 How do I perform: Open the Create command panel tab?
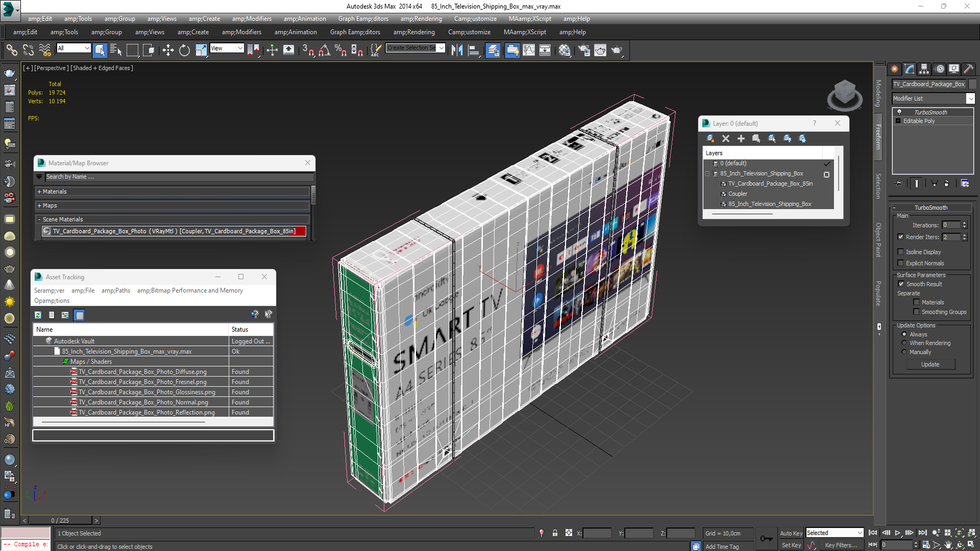click(x=895, y=69)
